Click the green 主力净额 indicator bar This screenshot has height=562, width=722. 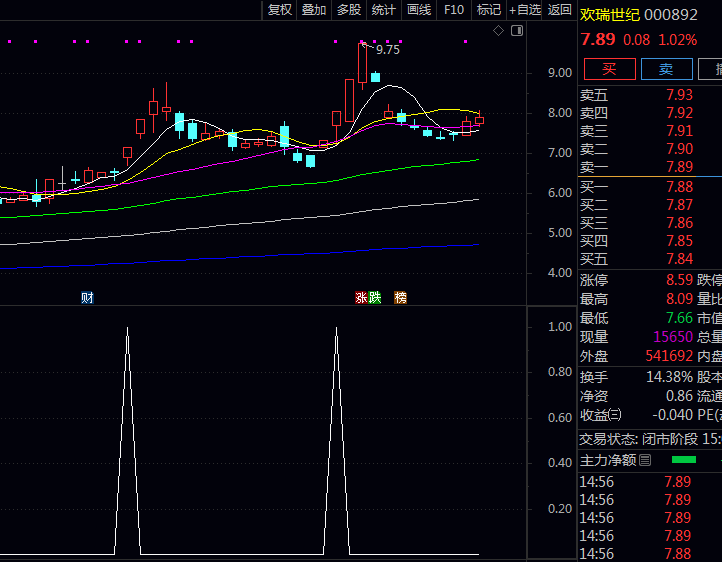tap(684, 460)
